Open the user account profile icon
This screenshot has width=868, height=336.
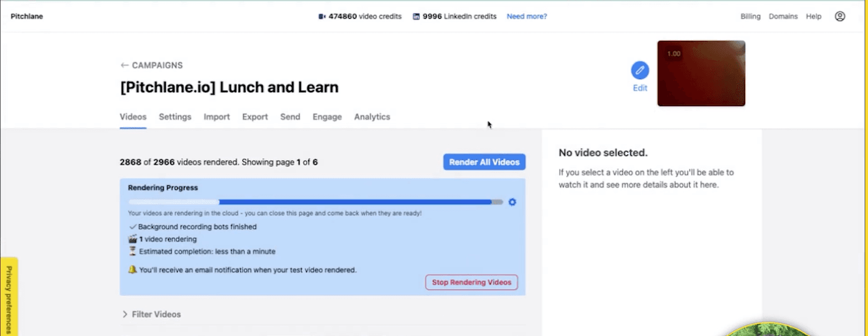840,16
